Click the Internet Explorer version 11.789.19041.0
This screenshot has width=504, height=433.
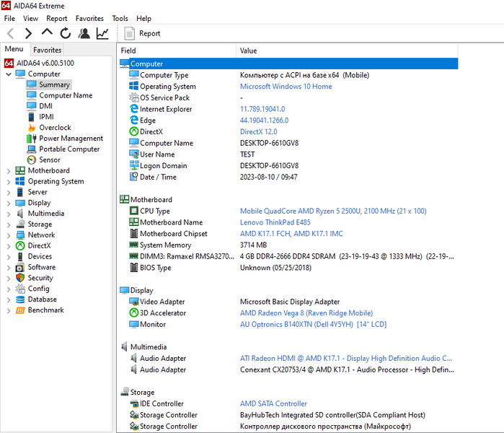pyautogui.click(x=262, y=109)
